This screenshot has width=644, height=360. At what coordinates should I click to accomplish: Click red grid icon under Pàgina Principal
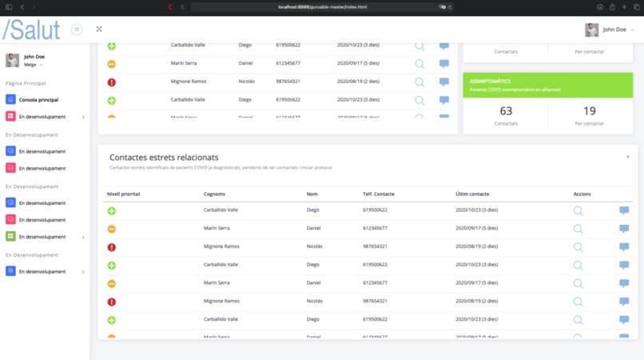(x=10, y=116)
